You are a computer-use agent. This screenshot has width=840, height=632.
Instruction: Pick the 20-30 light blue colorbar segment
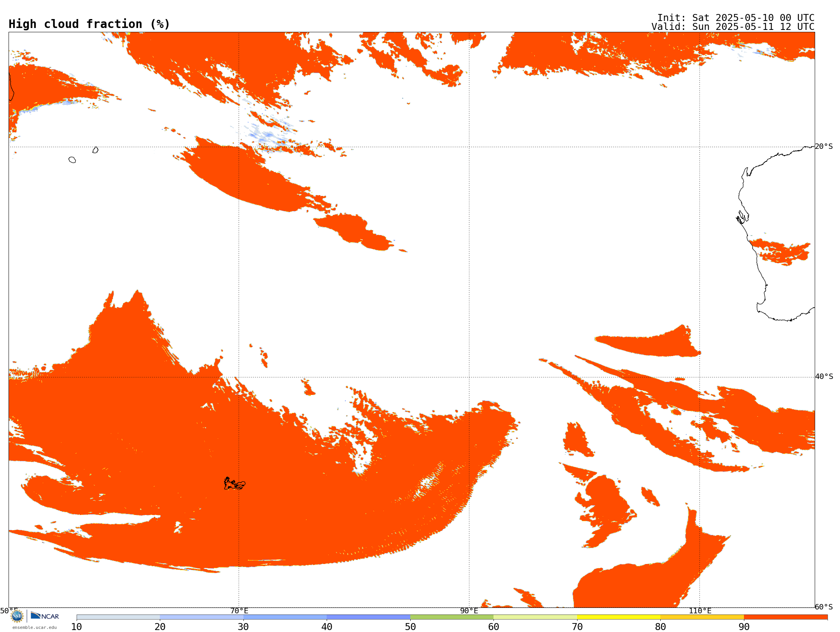202,617
